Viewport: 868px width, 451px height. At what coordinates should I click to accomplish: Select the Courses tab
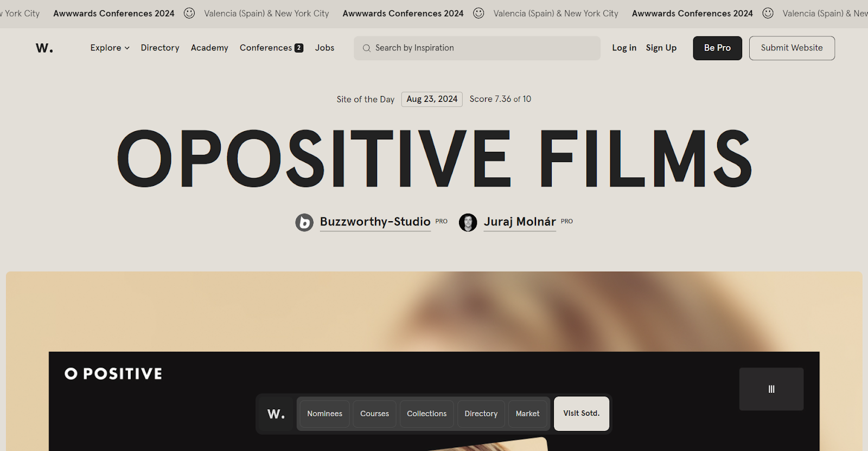click(x=374, y=414)
